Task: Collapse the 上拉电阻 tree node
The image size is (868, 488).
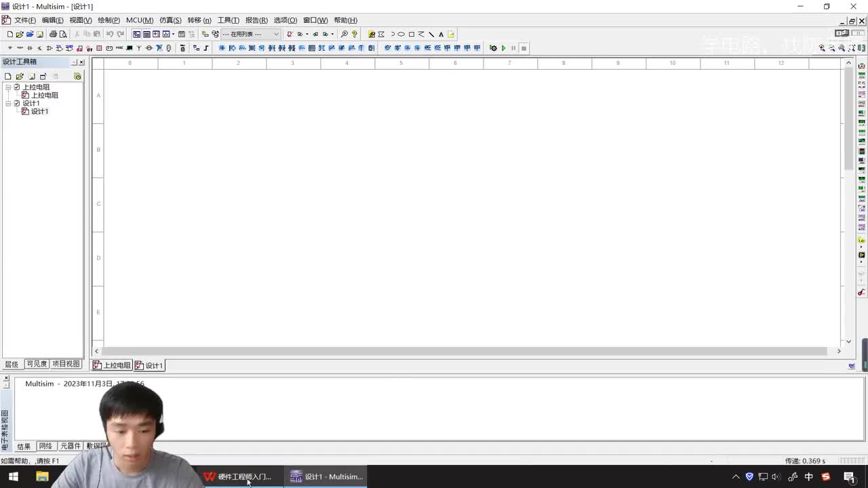Action: click(x=8, y=87)
